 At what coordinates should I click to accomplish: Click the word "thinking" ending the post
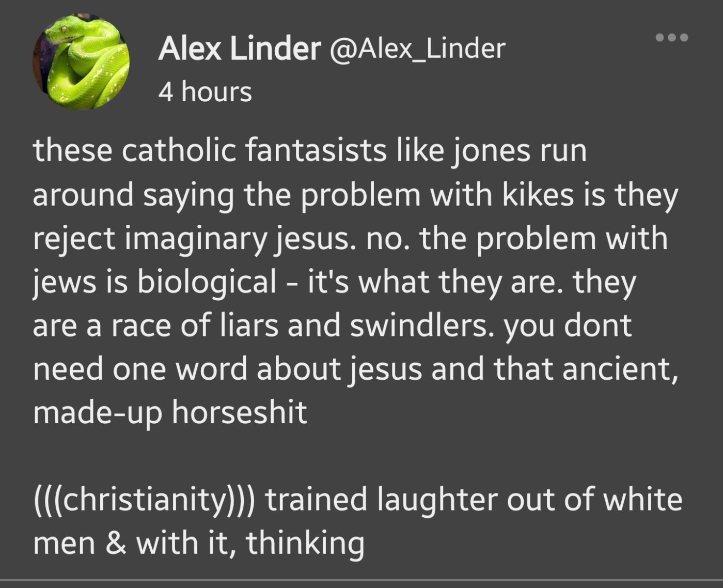(305, 544)
